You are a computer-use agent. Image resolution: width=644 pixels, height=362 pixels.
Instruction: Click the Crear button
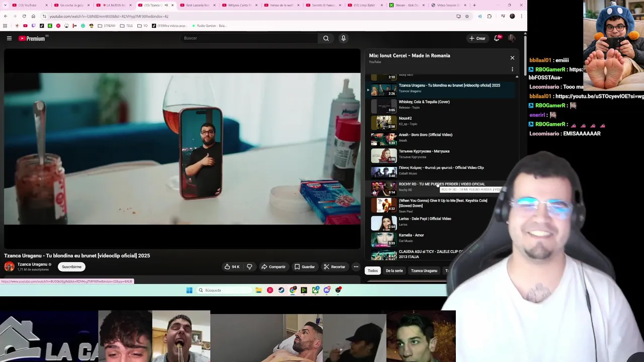pos(477,38)
